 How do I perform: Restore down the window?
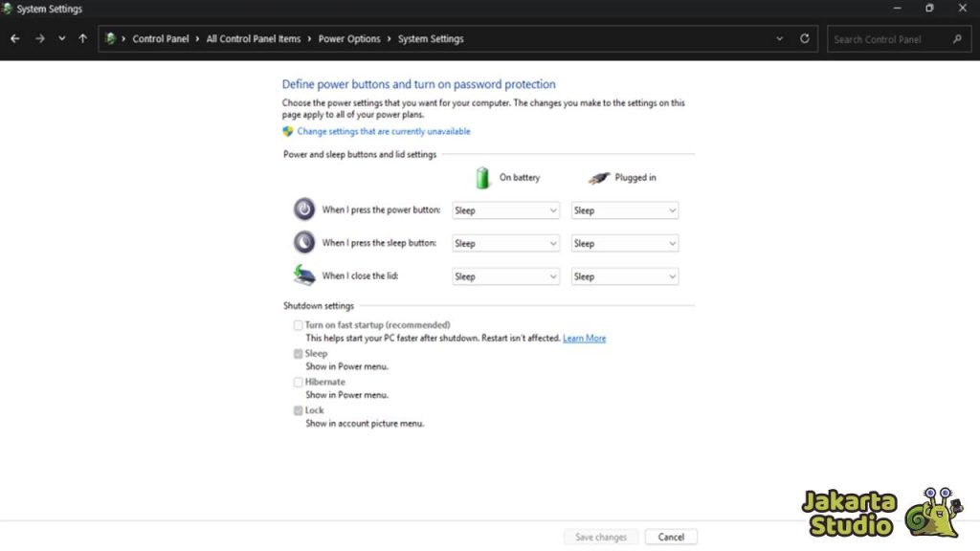(x=929, y=8)
